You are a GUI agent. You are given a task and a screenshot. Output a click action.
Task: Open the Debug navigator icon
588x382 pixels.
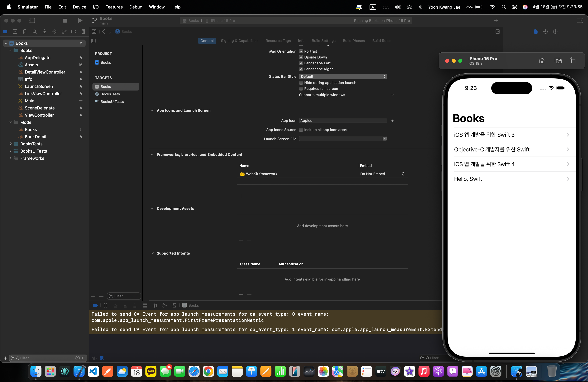[64, 32]
